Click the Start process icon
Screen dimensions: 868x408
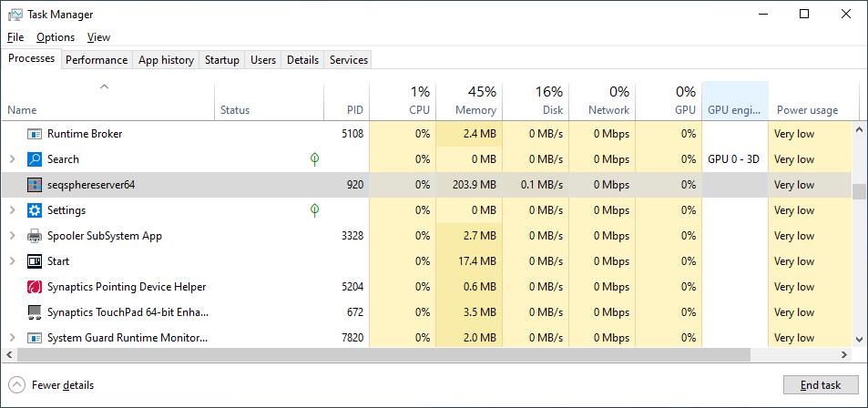pos(35,261)
